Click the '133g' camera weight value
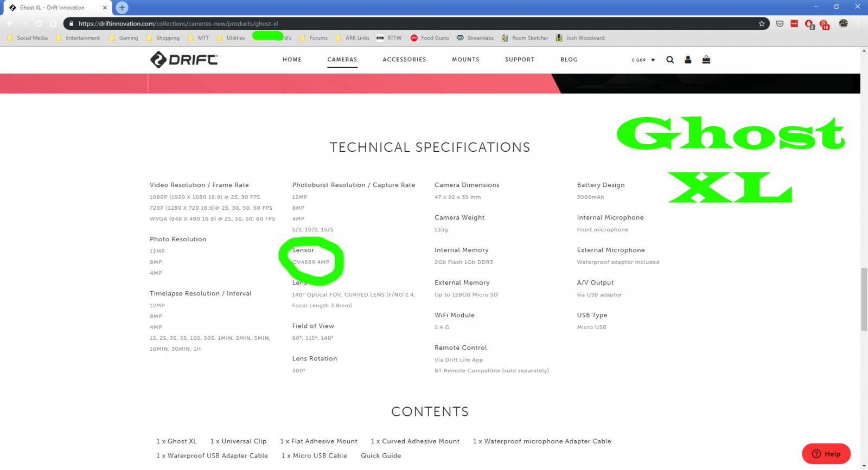This screenshot has height=470, width=868. pyautogui.click(x=441, y=230)
